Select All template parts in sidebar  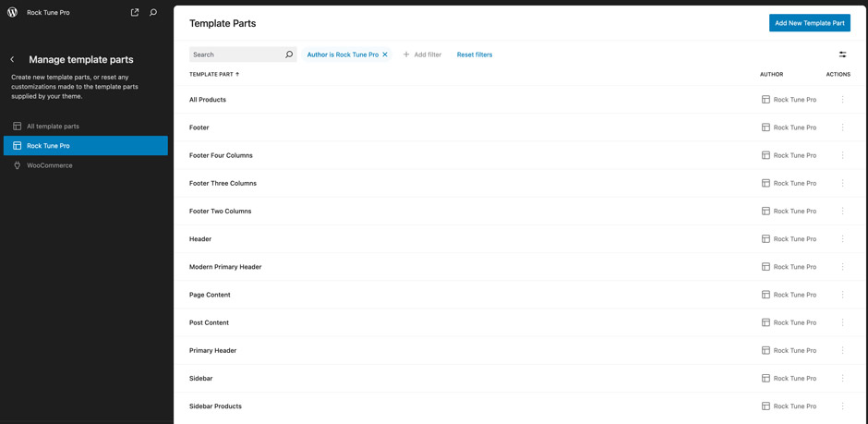[53, 126]
